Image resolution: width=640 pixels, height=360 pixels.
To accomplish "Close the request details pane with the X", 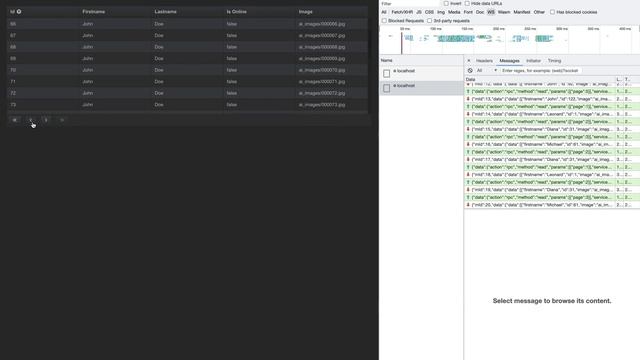I will (469, 60).
